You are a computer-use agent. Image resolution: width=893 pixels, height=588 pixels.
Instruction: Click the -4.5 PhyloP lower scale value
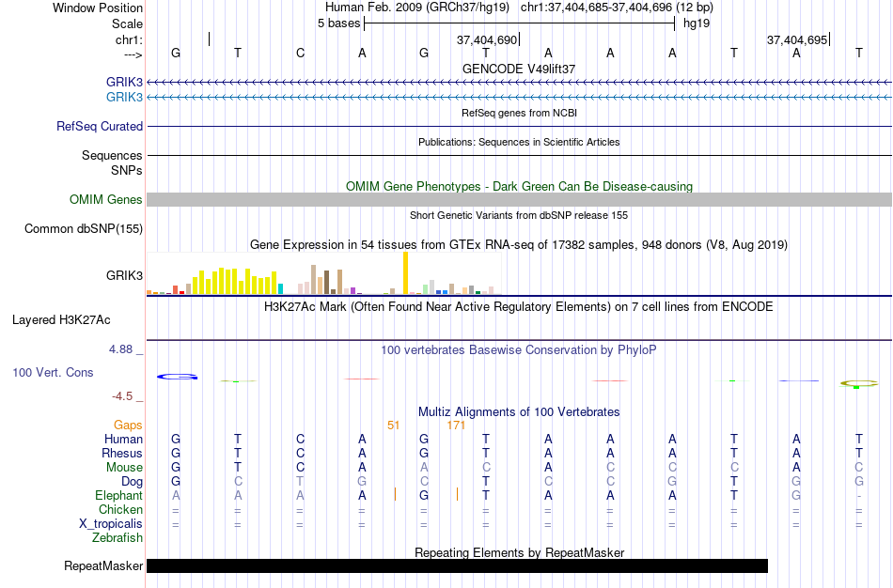[122, 396]
